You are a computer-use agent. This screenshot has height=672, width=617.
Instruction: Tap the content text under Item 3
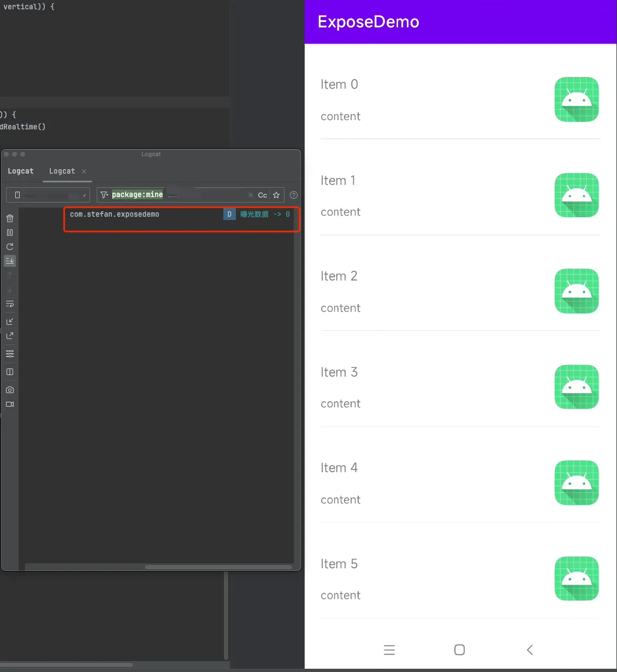click(341, 403)
